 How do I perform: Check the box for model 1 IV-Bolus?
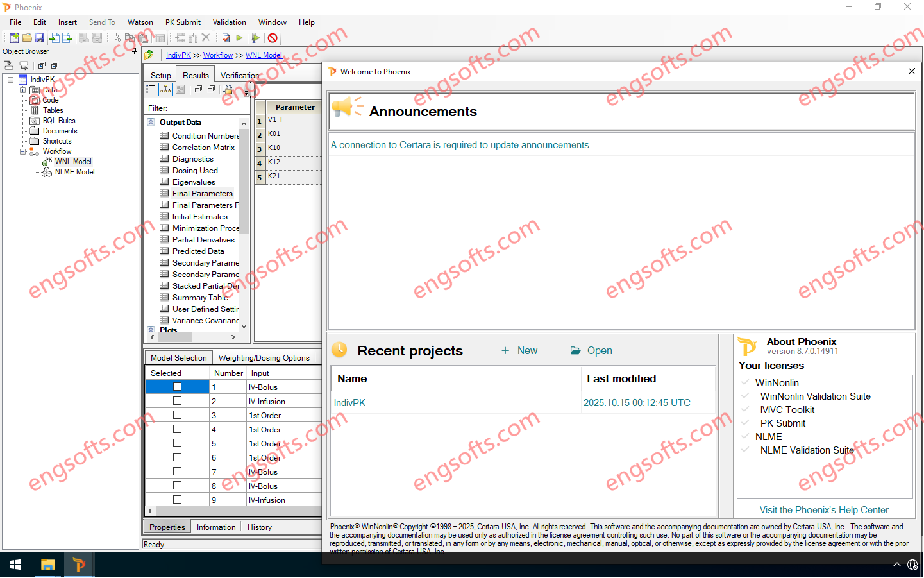click(x=177, y=387)
